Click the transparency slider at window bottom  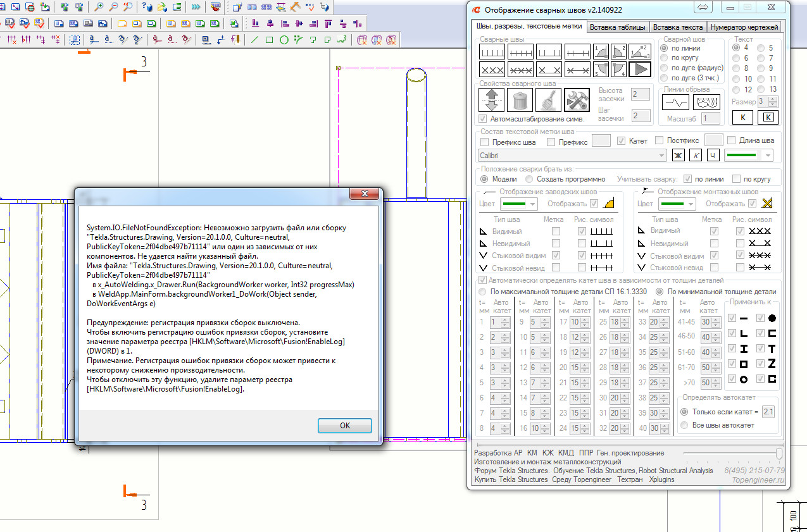pos(778,454)
